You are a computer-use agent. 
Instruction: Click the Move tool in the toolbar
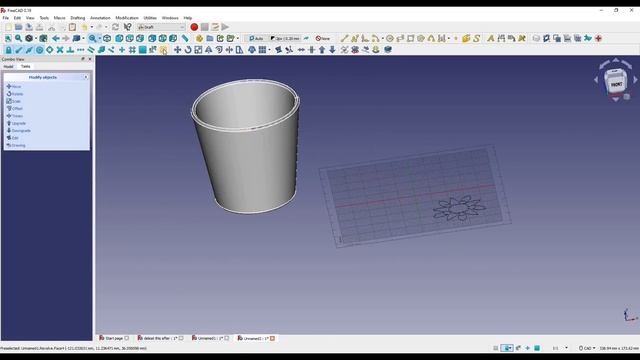click(178, 50)
